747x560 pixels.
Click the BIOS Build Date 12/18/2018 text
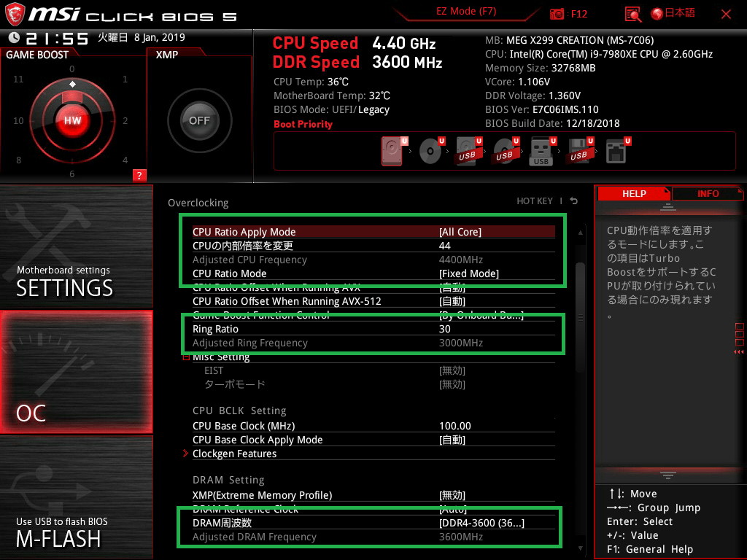point(552,123)
